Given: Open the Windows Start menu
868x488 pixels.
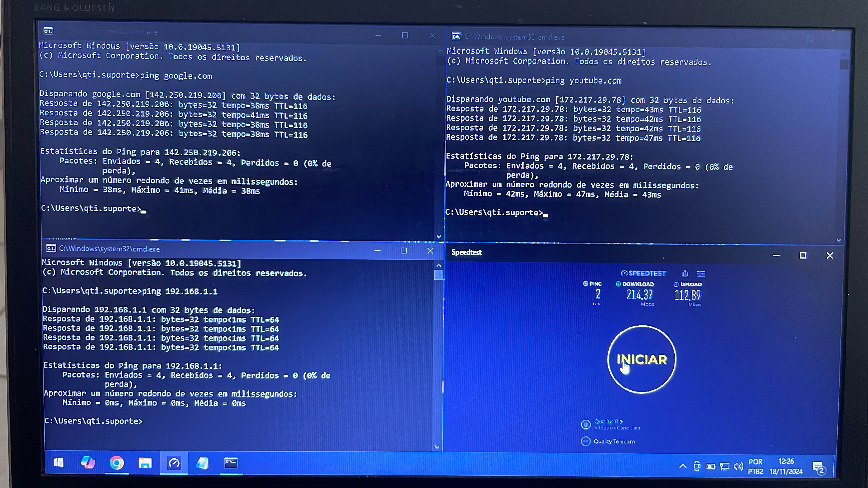Looking at the screenshot, I should pos(59,462).
